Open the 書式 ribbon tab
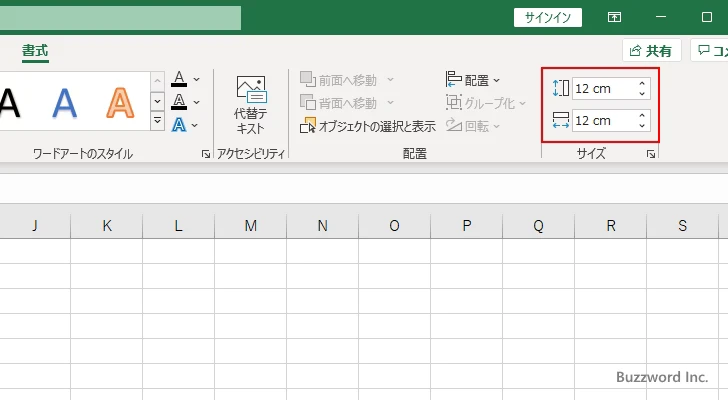Image resolution: width=728 pixels, height=400 pixels. tap(35, 51)
